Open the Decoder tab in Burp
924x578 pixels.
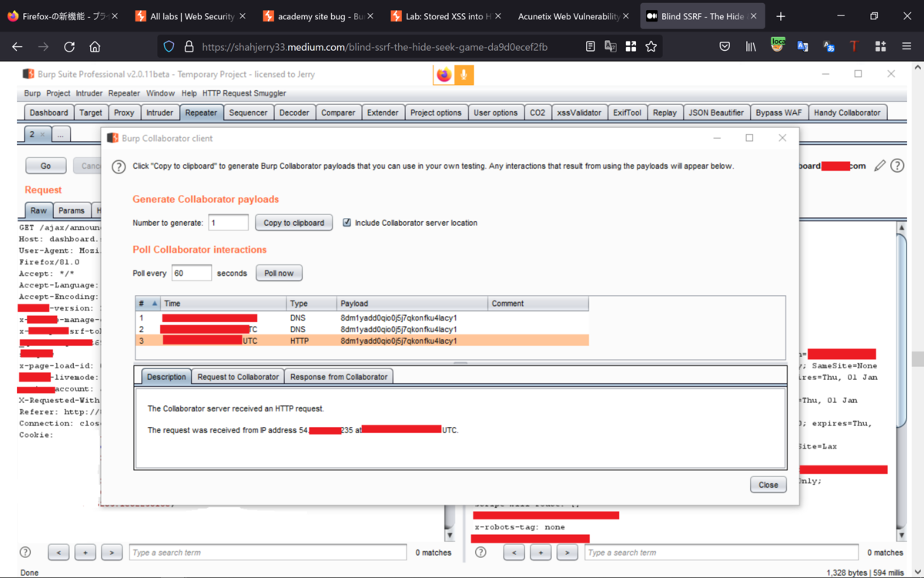click(x=294, y=113)
